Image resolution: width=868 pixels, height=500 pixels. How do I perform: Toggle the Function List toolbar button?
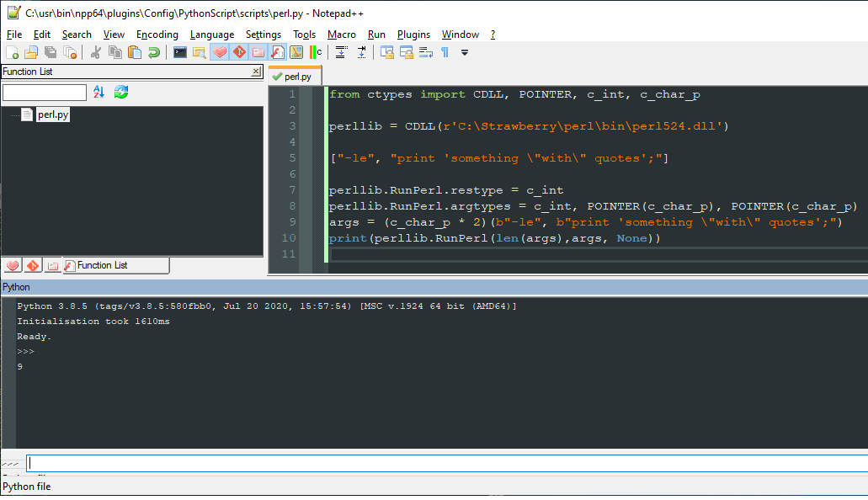click(278, 52)
